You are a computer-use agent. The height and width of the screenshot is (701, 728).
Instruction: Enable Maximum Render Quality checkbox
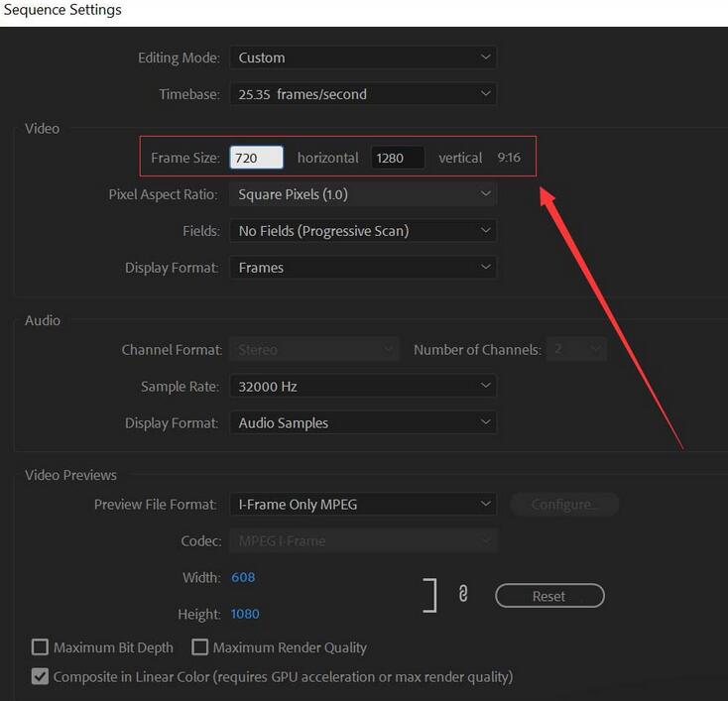tap(200, 647)
